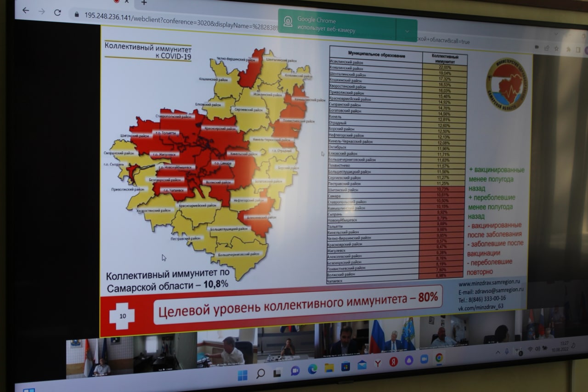This screenshot has width=588, height=392.
Task: Click the red '- переболевшие повторно' note
Action: (489, 267)
